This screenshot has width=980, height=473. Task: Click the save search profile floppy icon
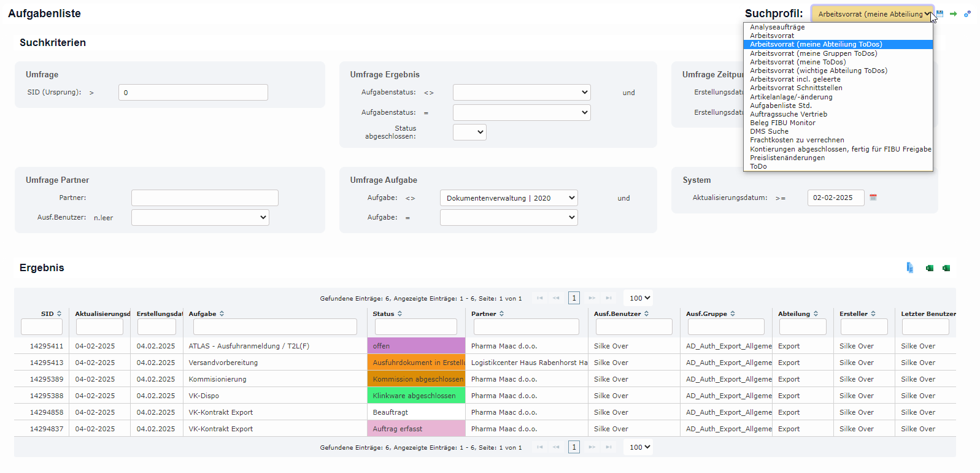point(939,13)
